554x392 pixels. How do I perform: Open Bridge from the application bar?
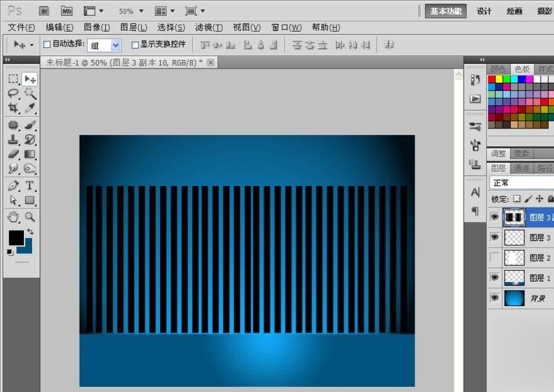tap(44, 10)
